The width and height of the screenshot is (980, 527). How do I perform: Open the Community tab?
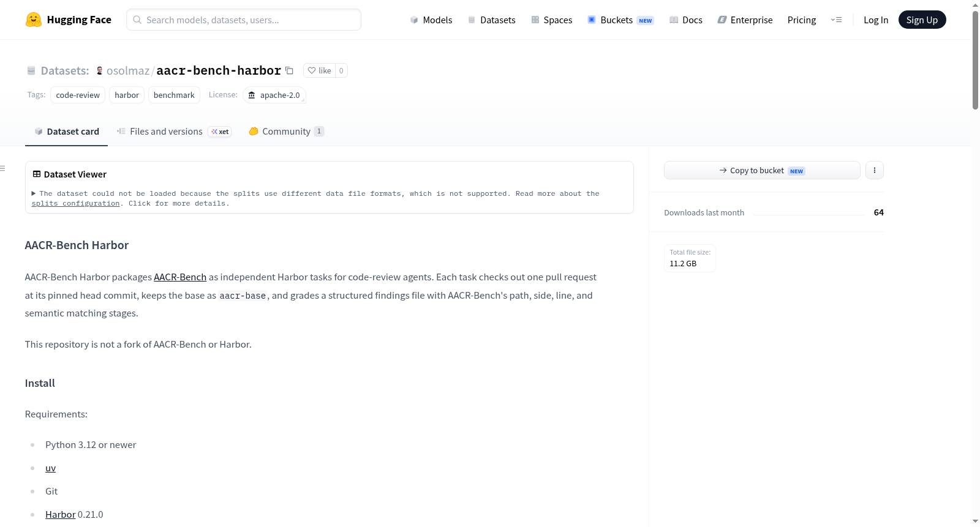coord(286,132)
